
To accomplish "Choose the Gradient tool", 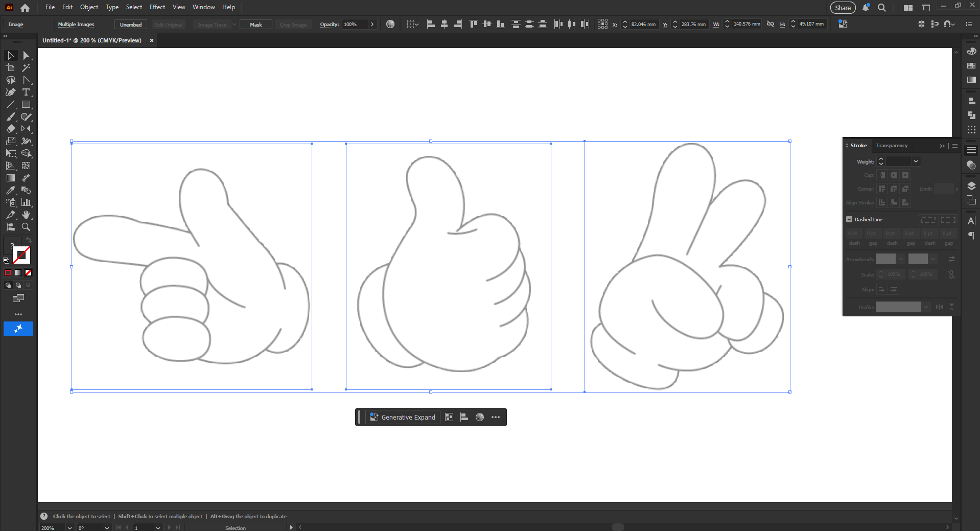I will [11, 178].
